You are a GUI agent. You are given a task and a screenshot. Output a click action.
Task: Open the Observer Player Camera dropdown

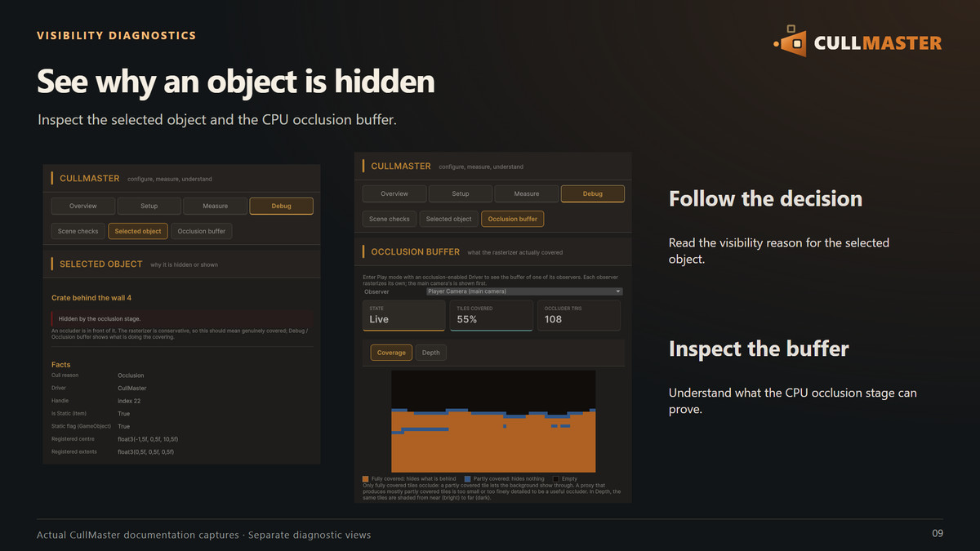coord(525,291)
